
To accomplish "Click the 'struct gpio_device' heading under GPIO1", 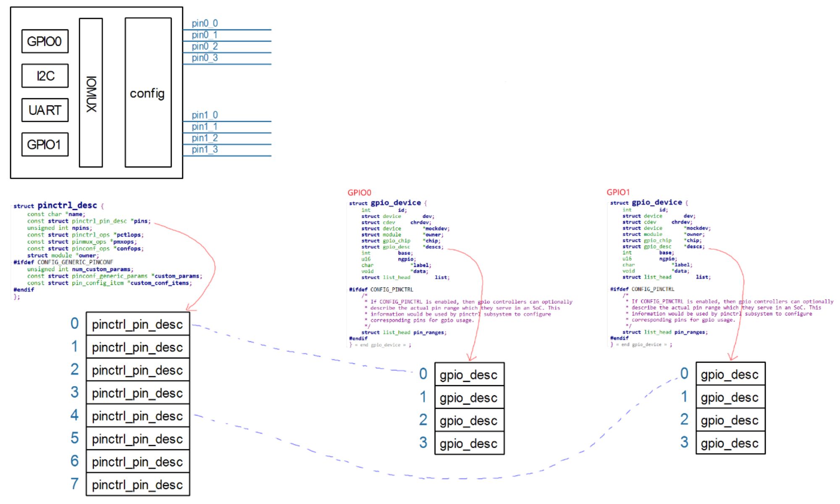I will (649, 202).
